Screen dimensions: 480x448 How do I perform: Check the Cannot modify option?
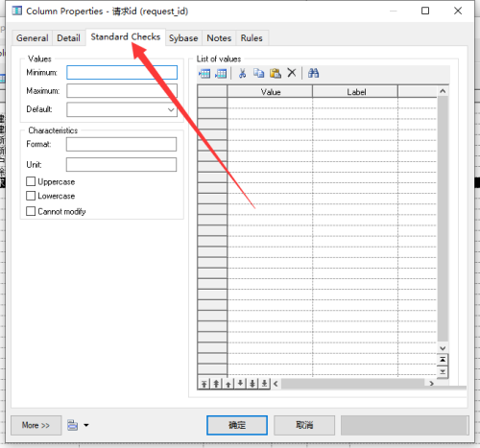point(31,211)
